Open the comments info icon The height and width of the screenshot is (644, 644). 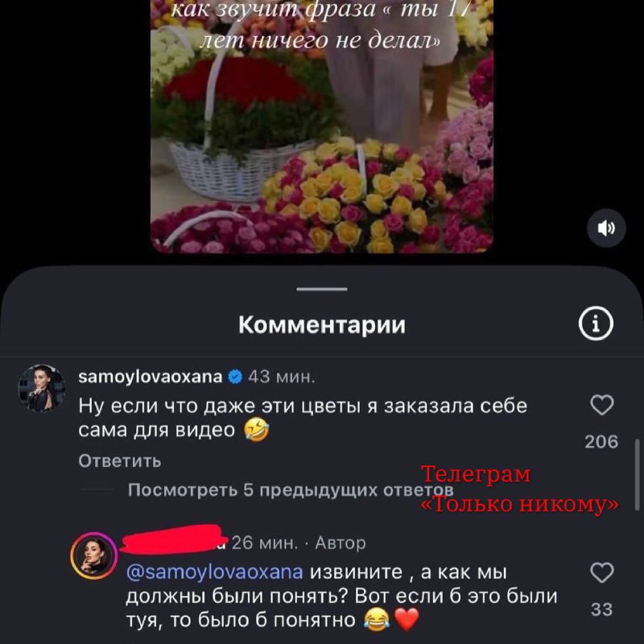pyautogui.click(x=596, y=324)
